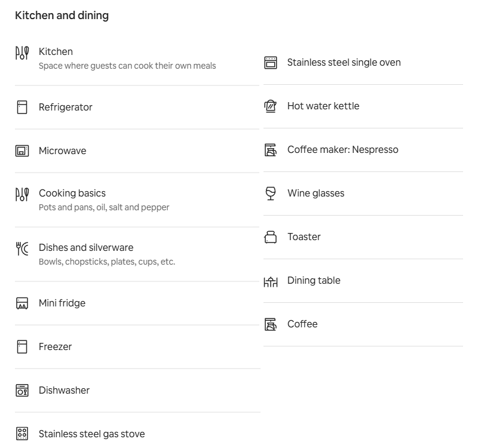Select the Freezer text label

tap(55, 347)
